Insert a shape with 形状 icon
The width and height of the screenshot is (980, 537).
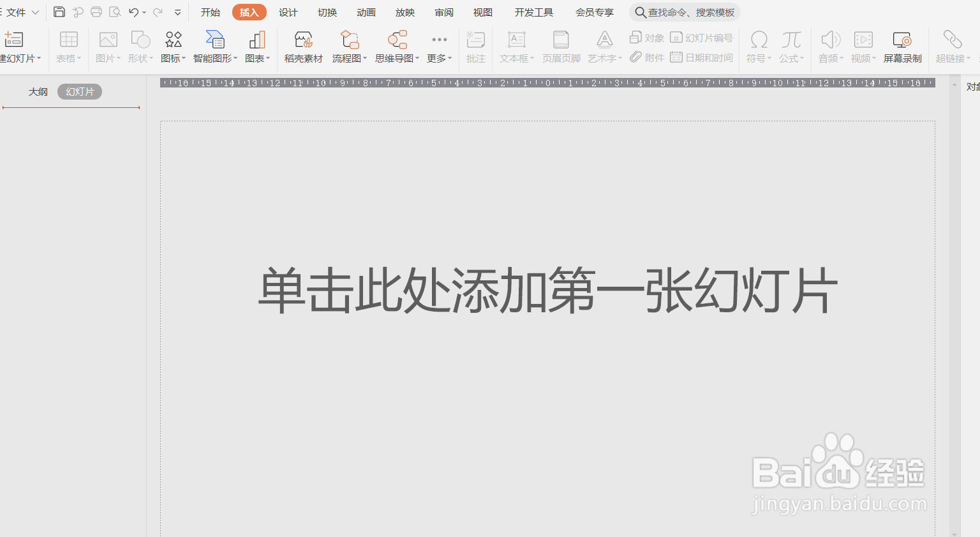point(140,47)
